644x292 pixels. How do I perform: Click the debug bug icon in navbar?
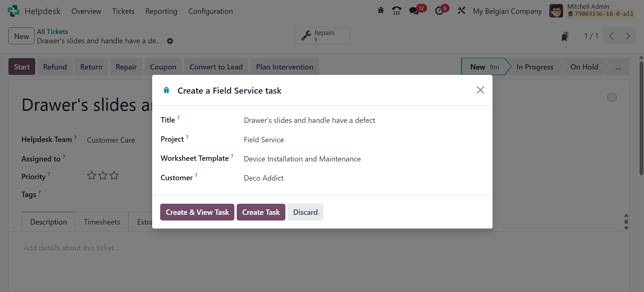click(x=381, y=11)
